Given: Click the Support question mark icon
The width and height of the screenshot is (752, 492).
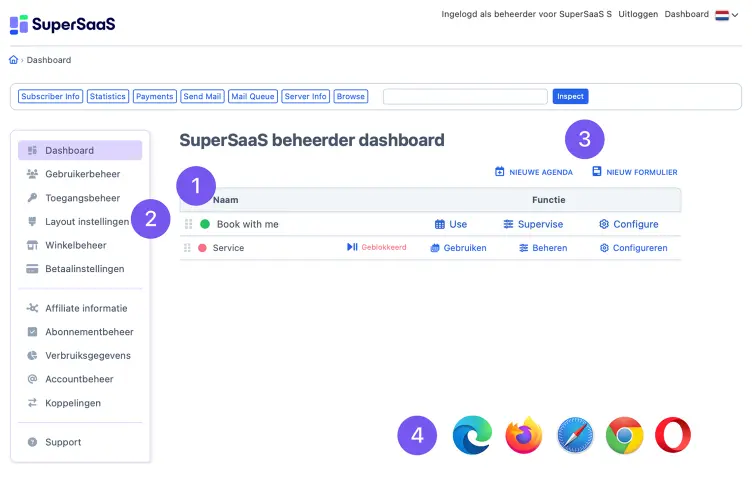Looking at the screenshot, I should [x=32, y=442].
